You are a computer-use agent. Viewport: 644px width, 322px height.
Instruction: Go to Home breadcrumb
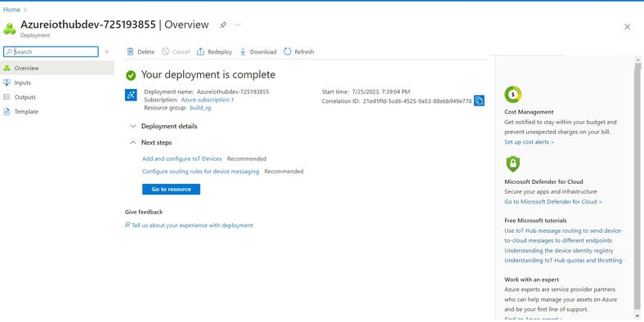(x=11, y=10)
